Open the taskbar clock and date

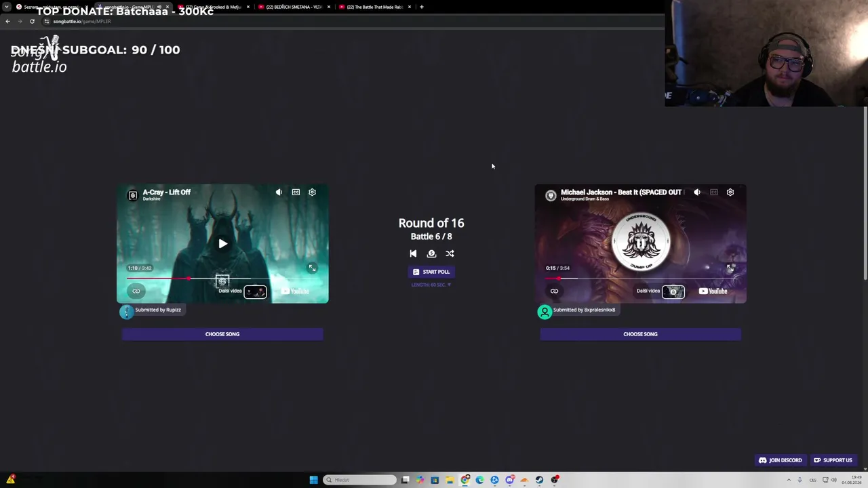(851, 480)
